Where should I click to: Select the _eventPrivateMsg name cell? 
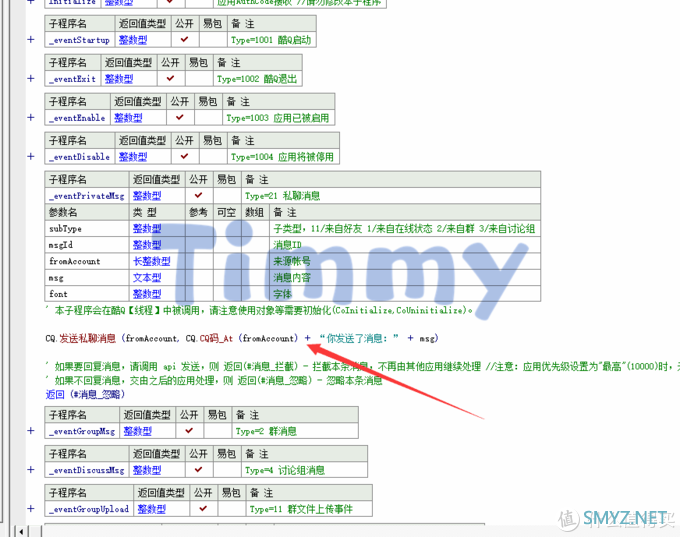[x=87, y=196]
